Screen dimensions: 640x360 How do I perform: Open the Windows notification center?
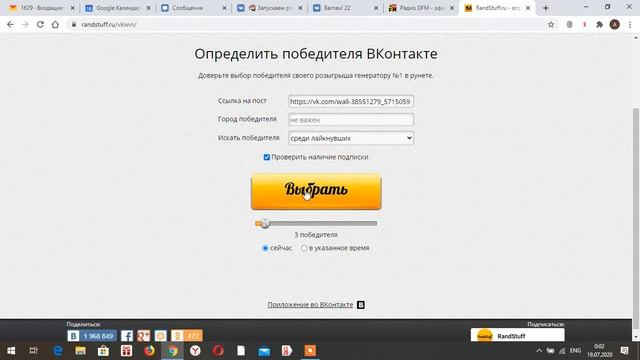tap(624, 351)
